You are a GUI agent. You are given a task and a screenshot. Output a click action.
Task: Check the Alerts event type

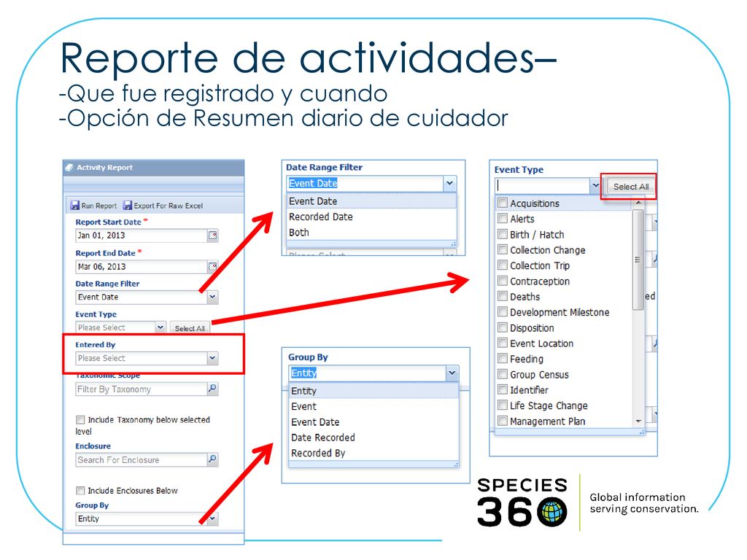coord(502,219)
